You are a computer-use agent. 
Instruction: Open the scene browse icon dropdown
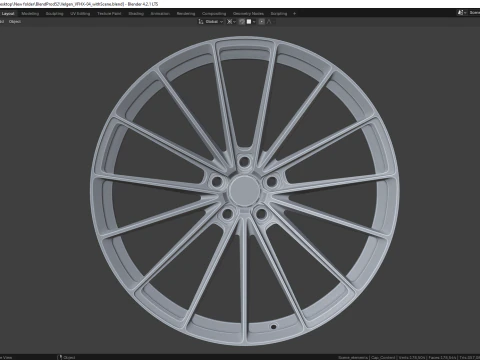pyautogui.click(x=462, y=13)
